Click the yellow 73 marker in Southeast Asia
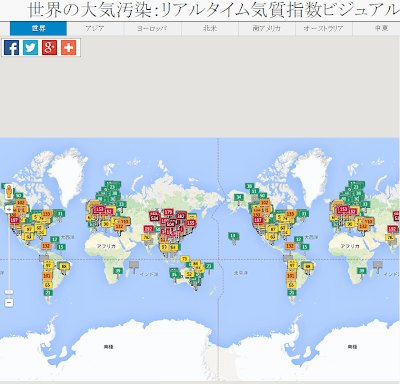Image resolution: width=400 pixels, height=384 pixels. click(x=184, y=259)
